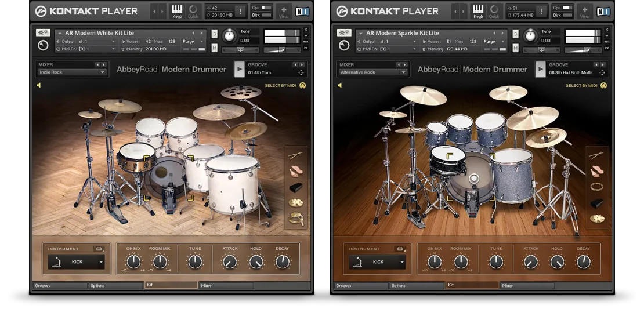Solo the AR Modern Sparkle Kit Lite instrument
Viewport: 644px width, 309px height.
[515, 34]
